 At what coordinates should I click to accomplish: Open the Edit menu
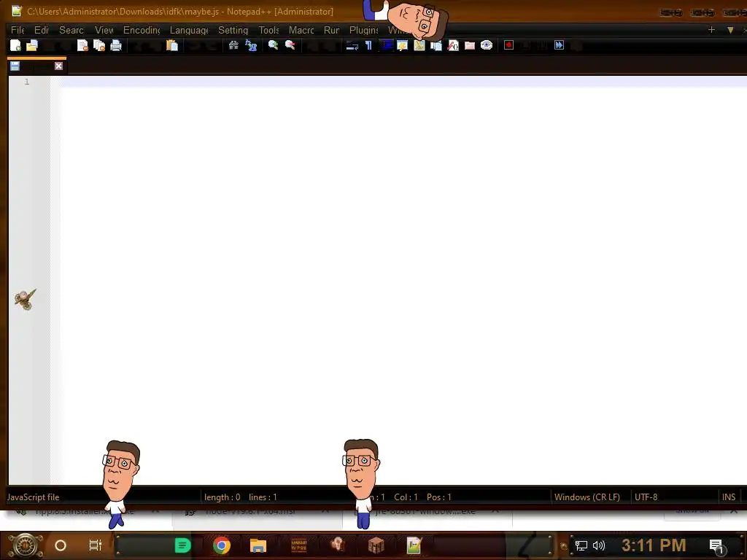point(42,30)
